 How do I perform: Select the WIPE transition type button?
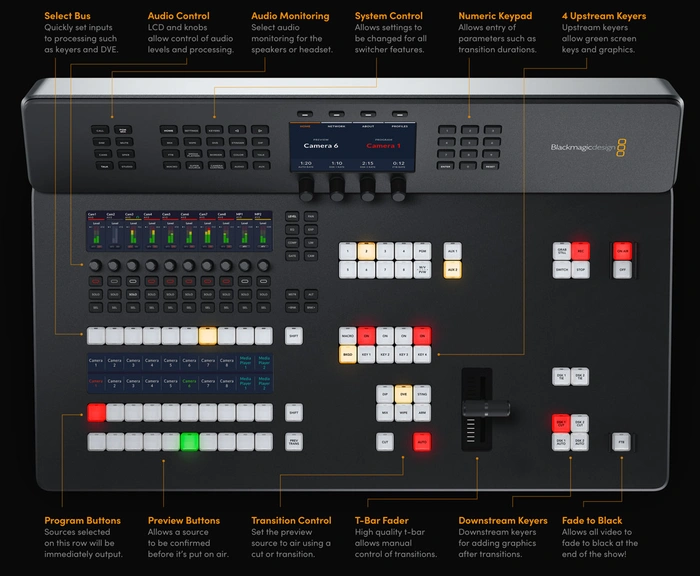tap(403, 411)
